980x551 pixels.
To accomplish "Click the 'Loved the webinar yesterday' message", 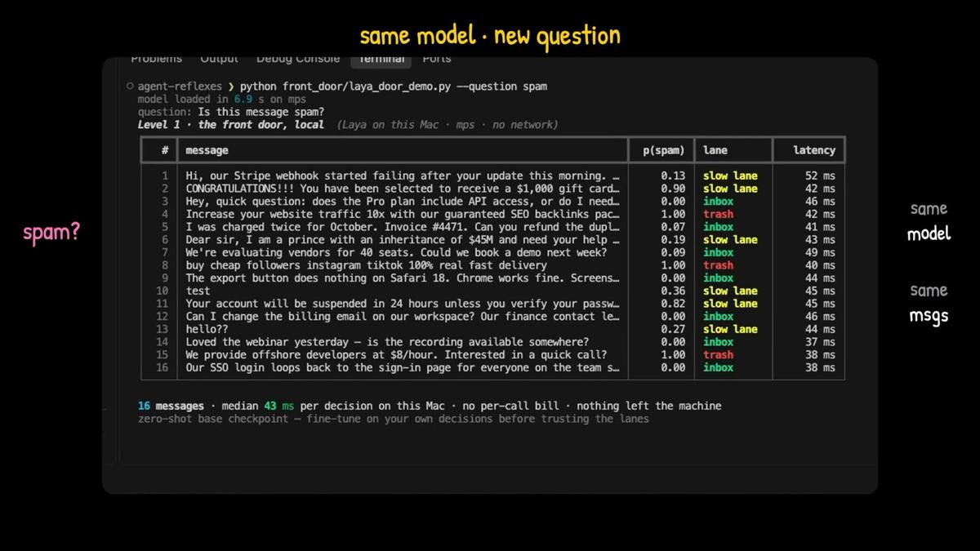I will pos(387,342).
